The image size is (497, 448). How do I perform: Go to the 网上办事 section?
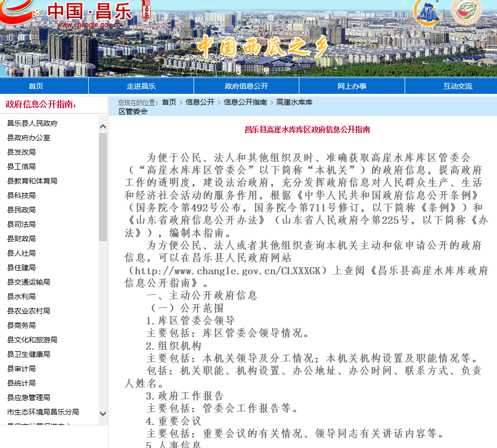[x=352, y=86]
